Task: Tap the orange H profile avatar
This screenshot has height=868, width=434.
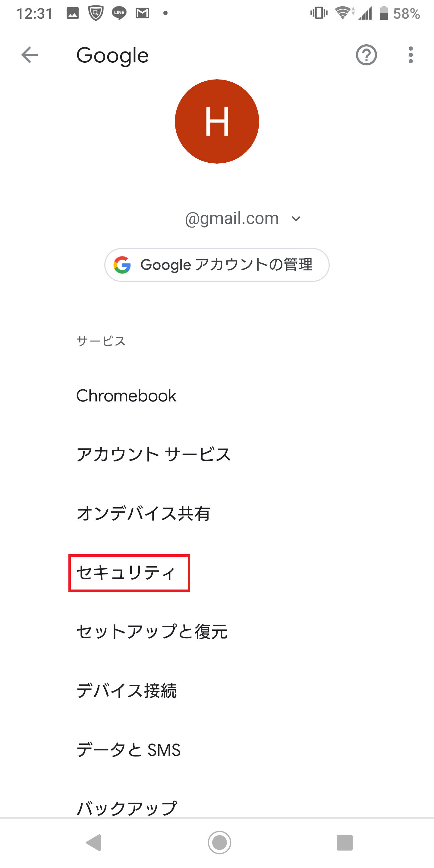Action: [x=217, y=121]
